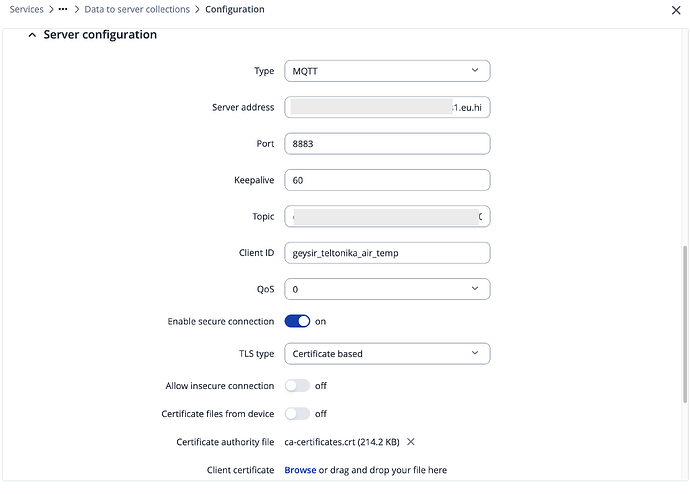Screen dimensions: 690x494
Task: Disable the Enable secure connection toggle
Action: point(297,321)
